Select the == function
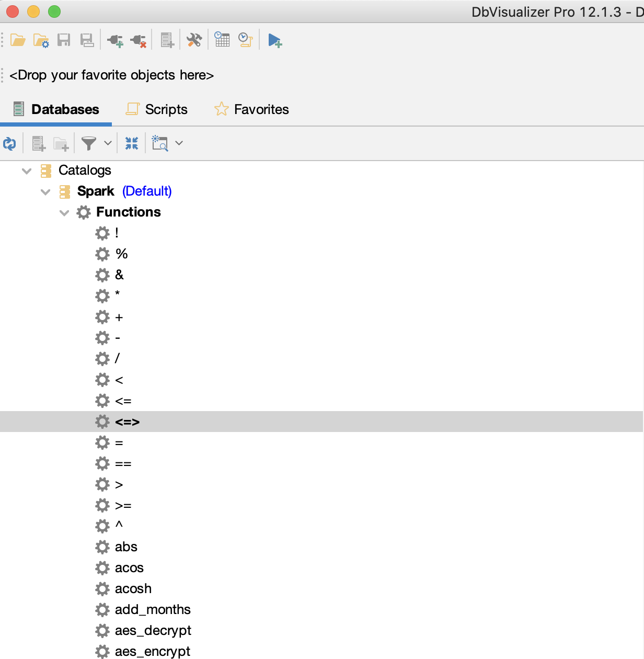This screenshot has width=644, height=659. (123, 464)
